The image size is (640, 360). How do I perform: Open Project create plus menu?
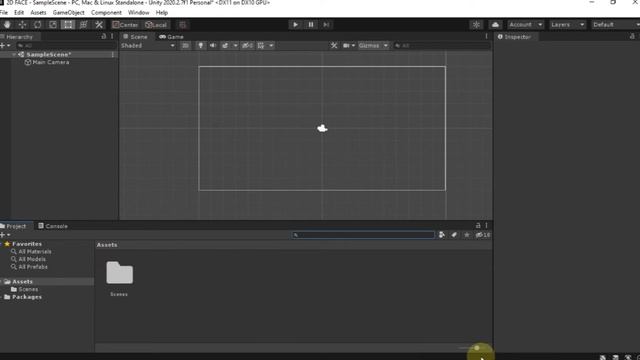point(5,235)
